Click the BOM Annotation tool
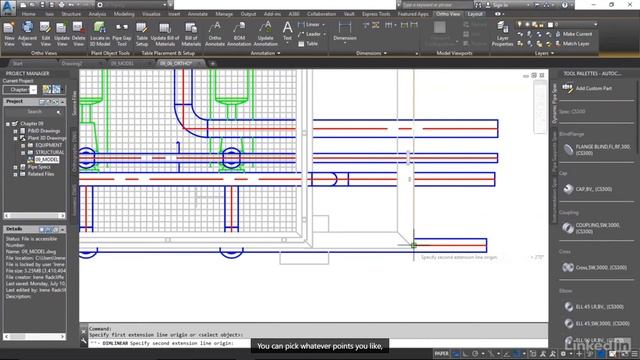The image size is (640, 360). pyautogui.click(x=239, y=33)
